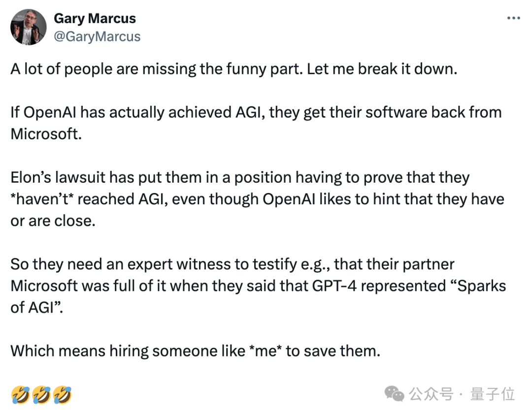Click the @GaryMarcus handle
Viewport: 532px width, 415px height.
pyautogui.click(x=97, y=36)
